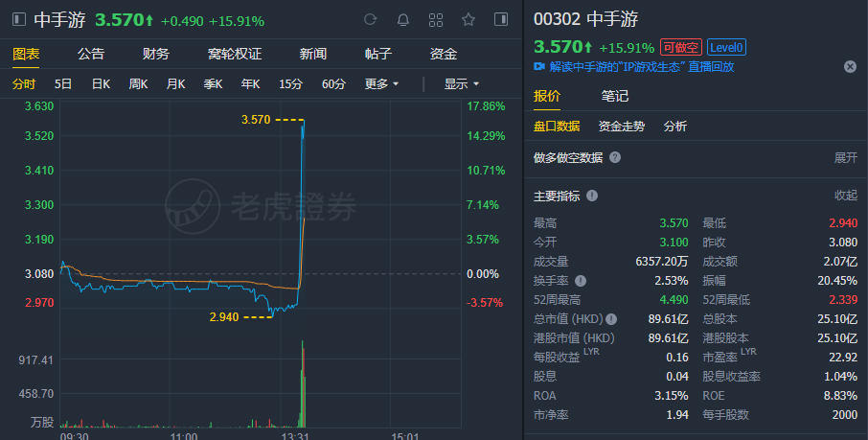The image size is (868, 440).
Task: Open price alert bell icon
Action: click(x=403, y=20)
